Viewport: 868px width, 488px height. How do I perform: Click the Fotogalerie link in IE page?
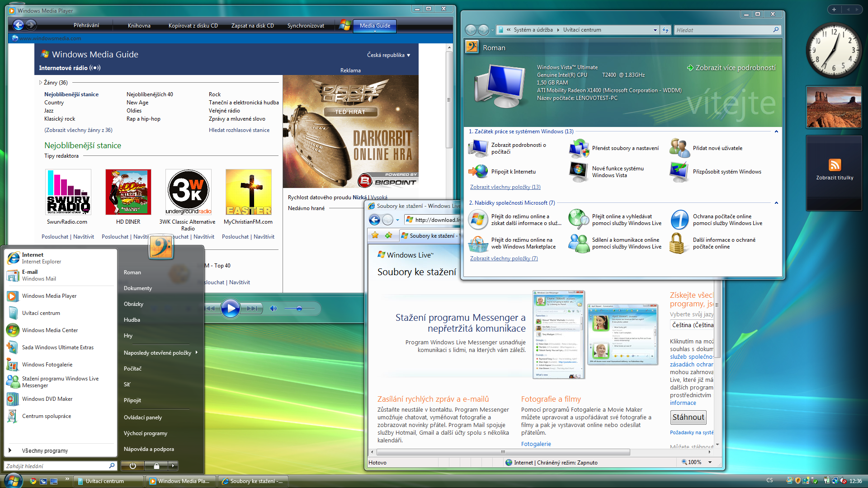tap(536, 444)
